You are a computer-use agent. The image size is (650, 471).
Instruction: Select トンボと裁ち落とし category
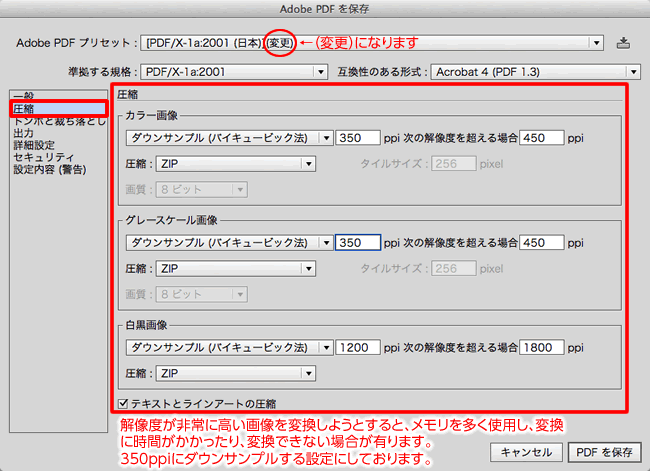59,121
